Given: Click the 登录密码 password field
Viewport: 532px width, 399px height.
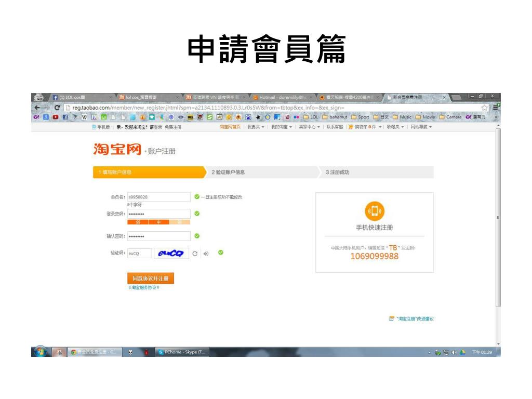Looking at the screenshot, I should coord(159,214).
